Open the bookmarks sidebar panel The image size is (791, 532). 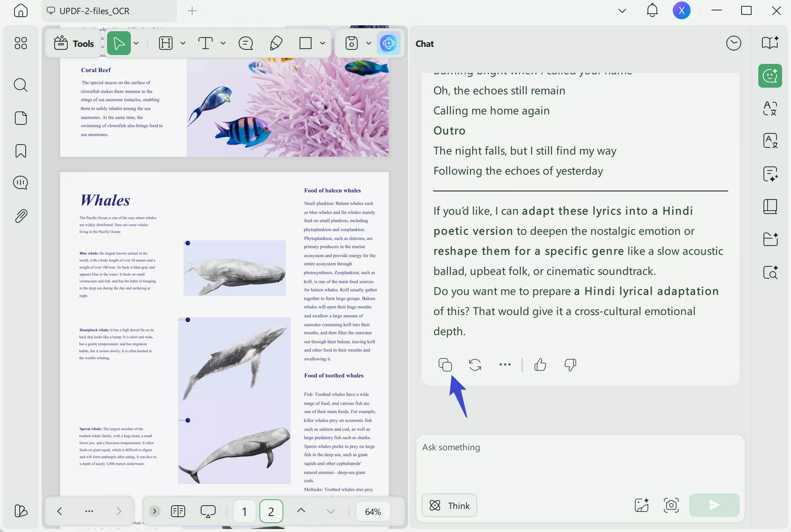tap(21, 151)
